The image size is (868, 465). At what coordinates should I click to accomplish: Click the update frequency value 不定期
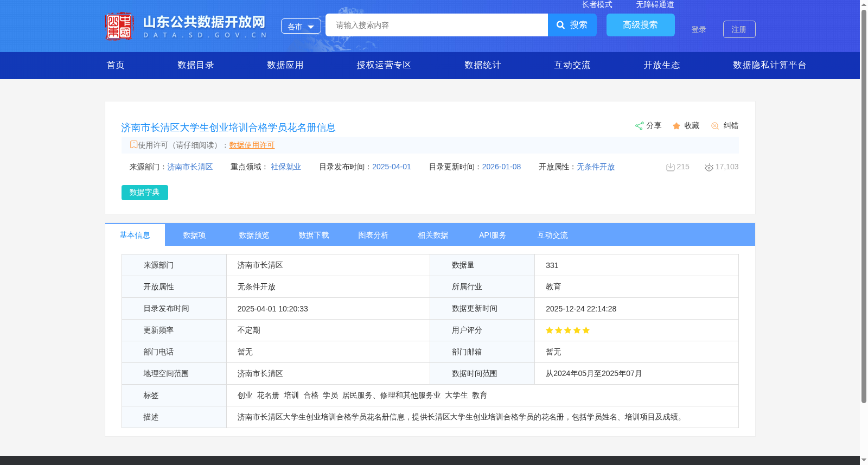point(249,330)
